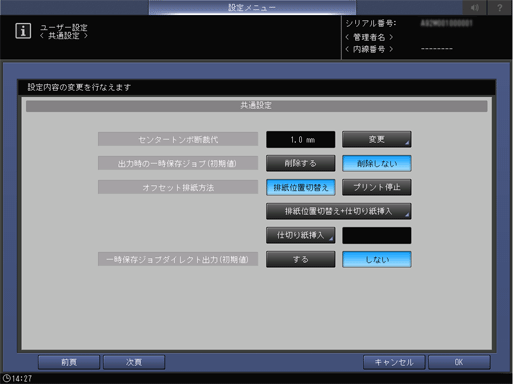Open 仕切り紙挿入 option
Image resolution: width=517 pixels, height=384 pixels.
(300, 235)
